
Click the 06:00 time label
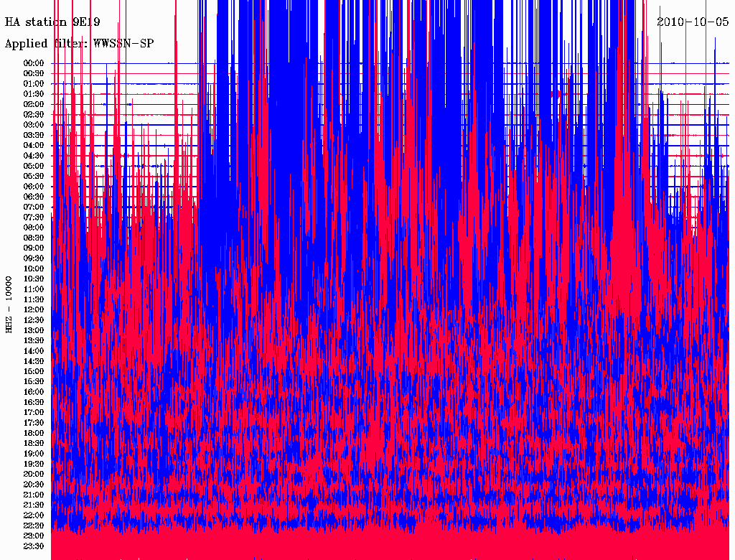click(34, 187)
